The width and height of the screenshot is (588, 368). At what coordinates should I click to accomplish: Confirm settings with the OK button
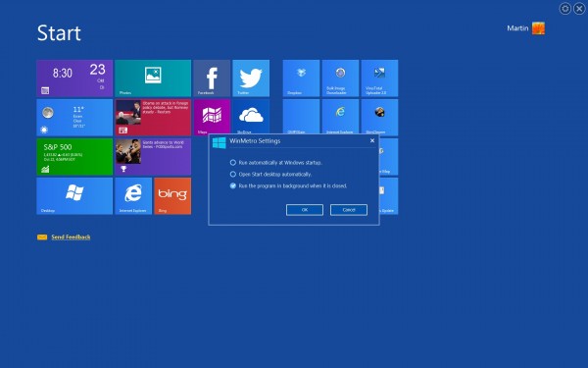point(305,210)
